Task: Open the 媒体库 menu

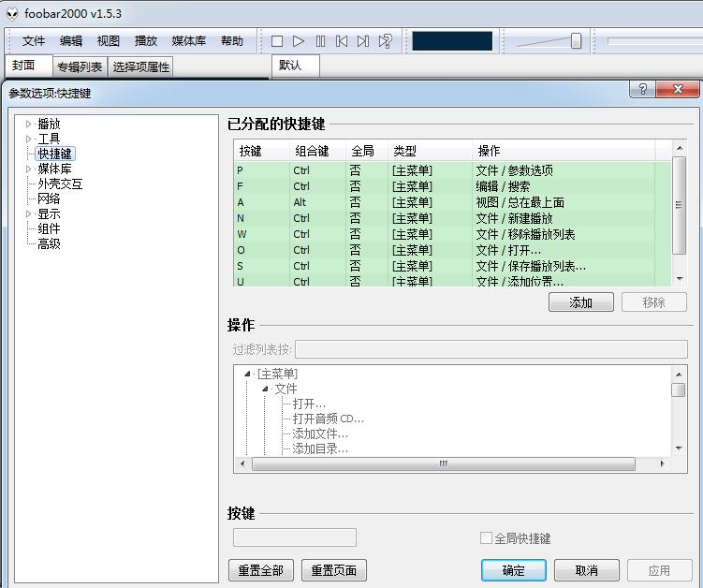Action: click(x=188, y=41)
